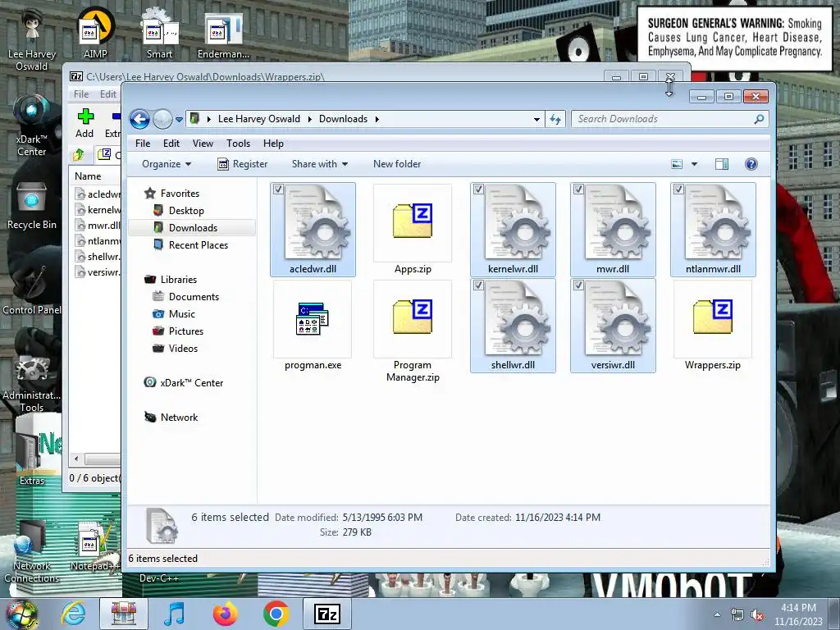Expand the arrow after Lee Harvey Oswald in the path
Viewport: 840px width, 630px height.
(309, 119)
